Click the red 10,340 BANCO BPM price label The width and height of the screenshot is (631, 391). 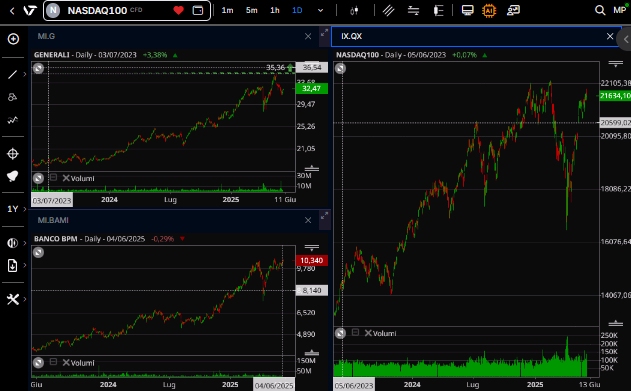pos(311,261)
